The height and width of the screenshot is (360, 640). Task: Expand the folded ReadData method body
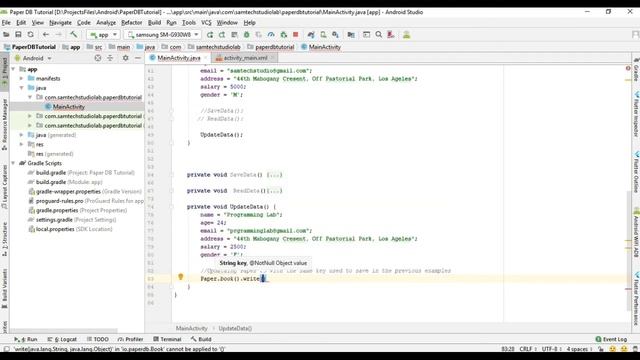point(274,191)
